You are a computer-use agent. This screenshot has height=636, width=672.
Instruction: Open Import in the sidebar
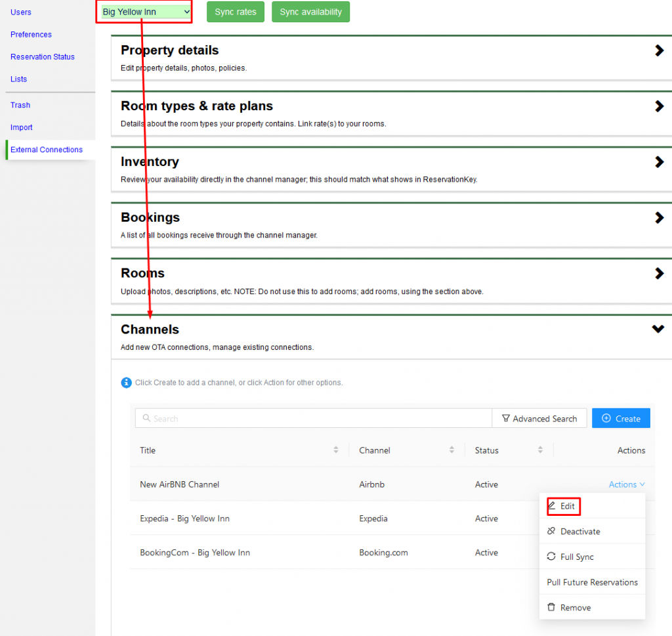22,127
